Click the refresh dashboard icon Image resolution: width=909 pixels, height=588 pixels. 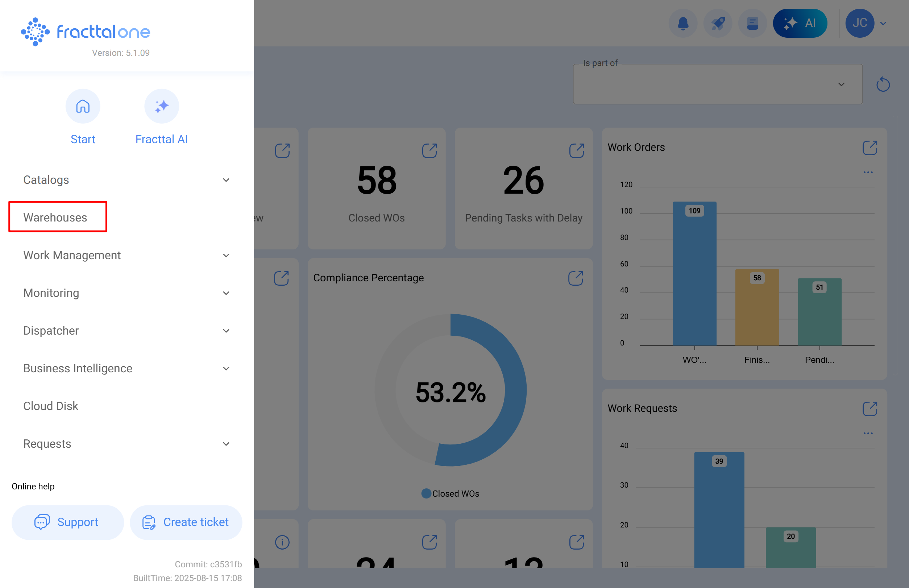click(883, 84)
